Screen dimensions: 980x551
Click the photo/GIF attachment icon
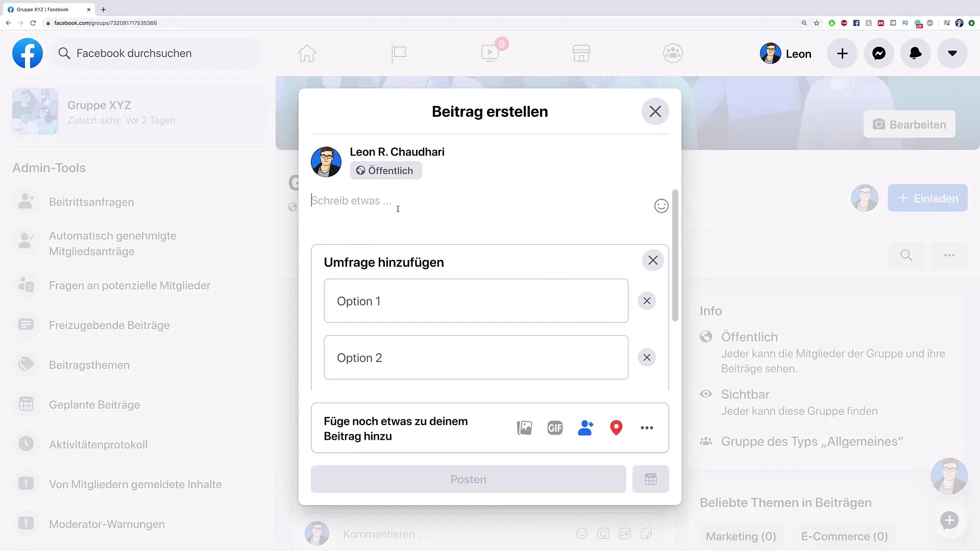click(x=524, y=428)
